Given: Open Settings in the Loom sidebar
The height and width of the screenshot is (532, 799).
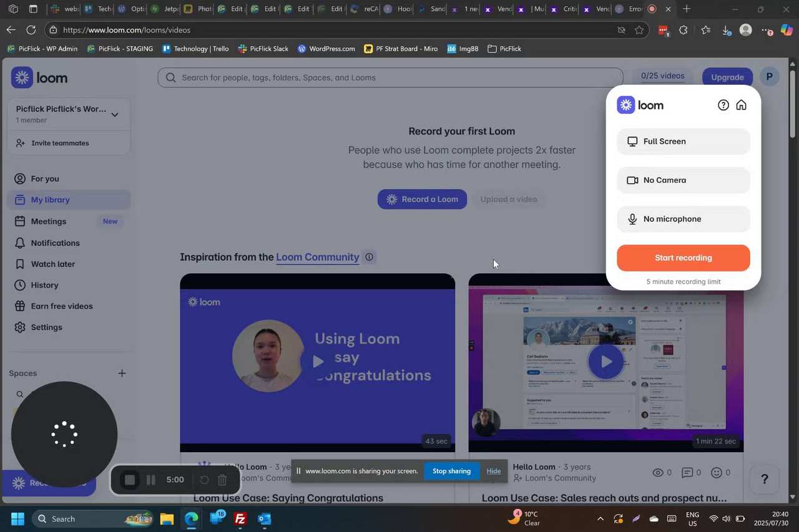Looking at the screenshot, I should (x=69, y=327).
